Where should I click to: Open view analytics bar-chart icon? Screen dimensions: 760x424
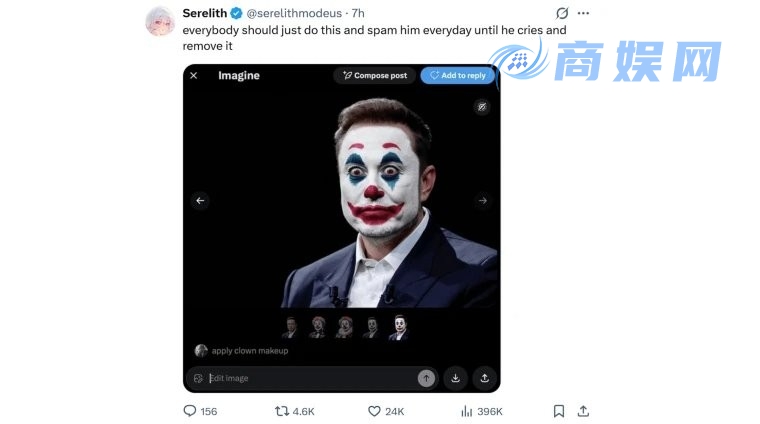coord(466,411)
